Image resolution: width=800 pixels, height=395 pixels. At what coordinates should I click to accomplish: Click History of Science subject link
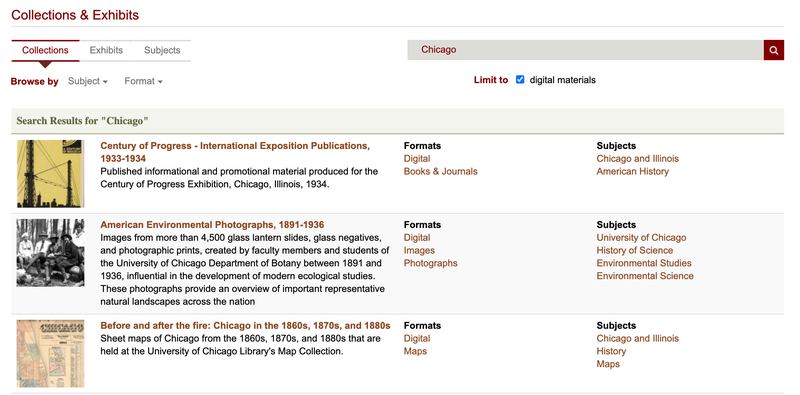(635, 251)
